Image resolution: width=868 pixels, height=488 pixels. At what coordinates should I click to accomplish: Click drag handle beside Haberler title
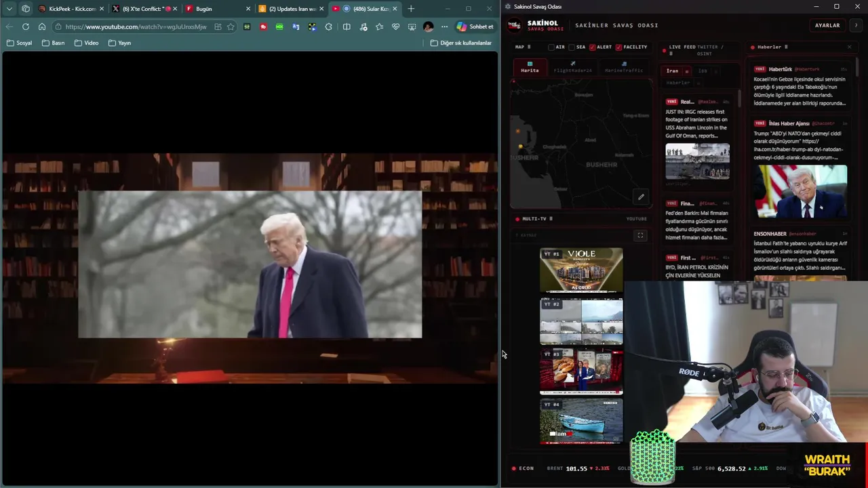[x=786, y=47]
